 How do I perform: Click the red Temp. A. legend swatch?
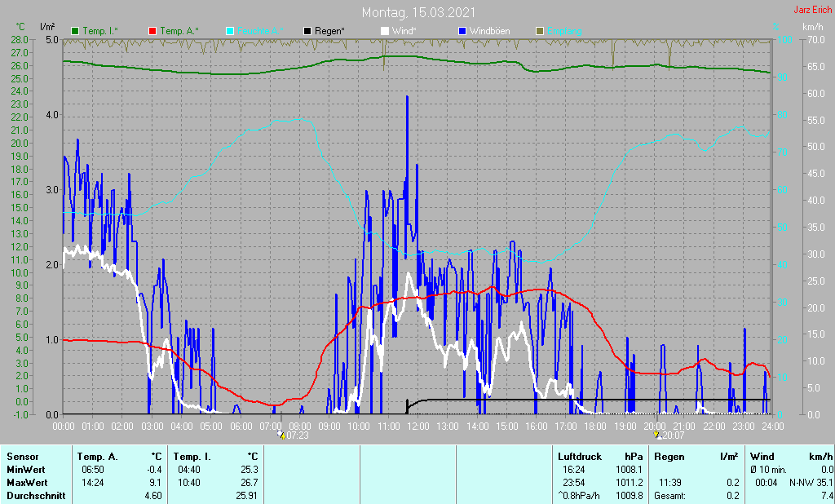(x=152, y=32)
